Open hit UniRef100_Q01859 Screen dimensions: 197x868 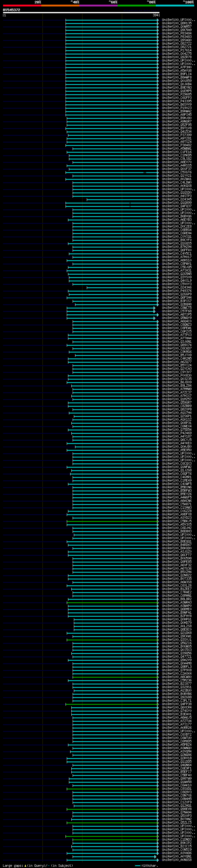pyautogui.click(x=176, y=81)
